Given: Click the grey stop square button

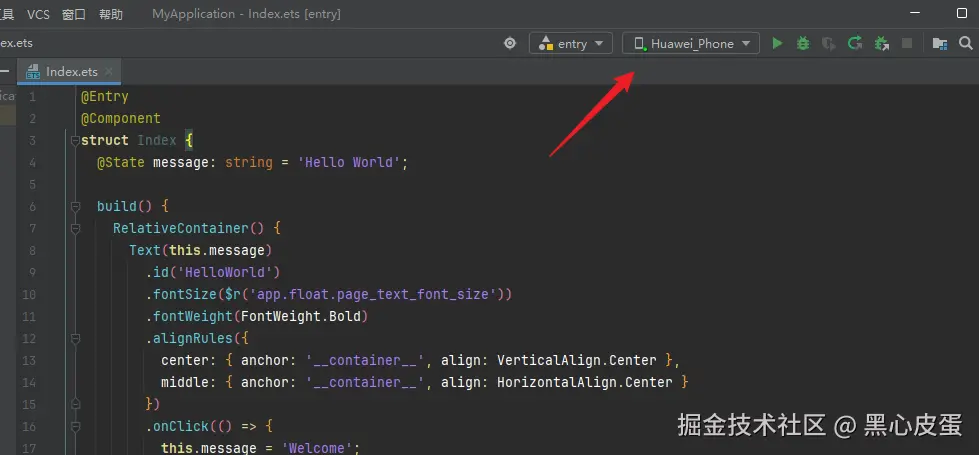Looking at the screenshot, I should [907, 44].
